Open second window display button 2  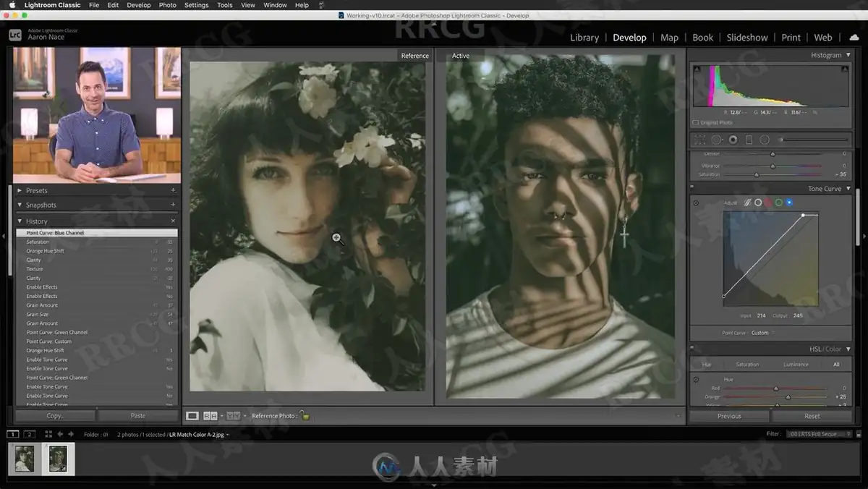point(29,434)
